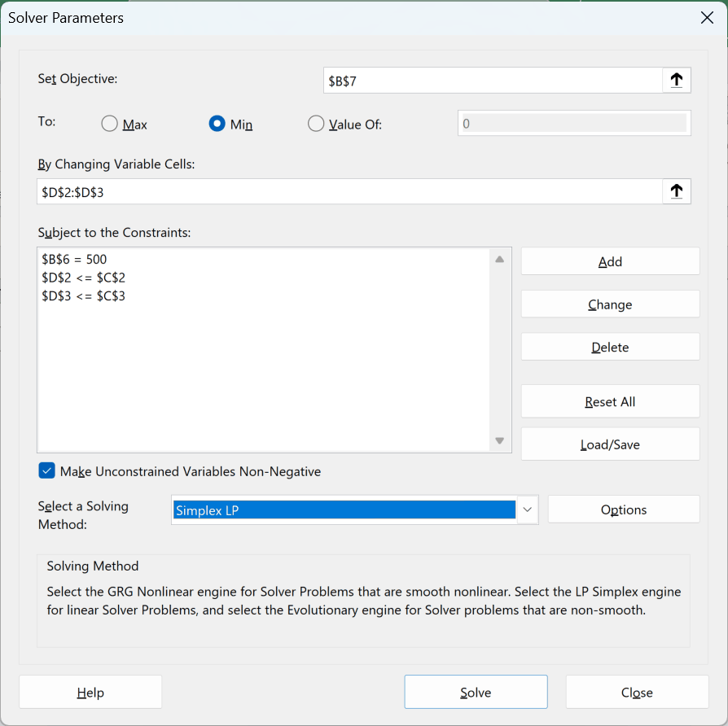Click the Solve button
The image size is (728, 726).
(x=476, y=692)
